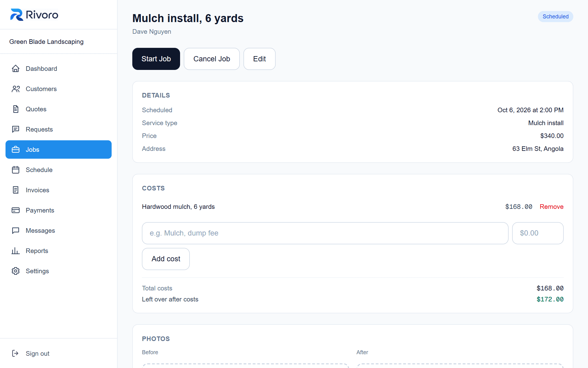Click Hardwood mulch, 6 yards cost row

[x=352, y=207]
